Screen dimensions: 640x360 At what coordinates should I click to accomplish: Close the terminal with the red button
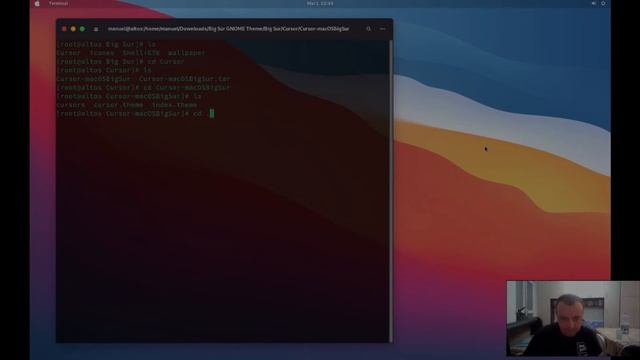[64, 29]
